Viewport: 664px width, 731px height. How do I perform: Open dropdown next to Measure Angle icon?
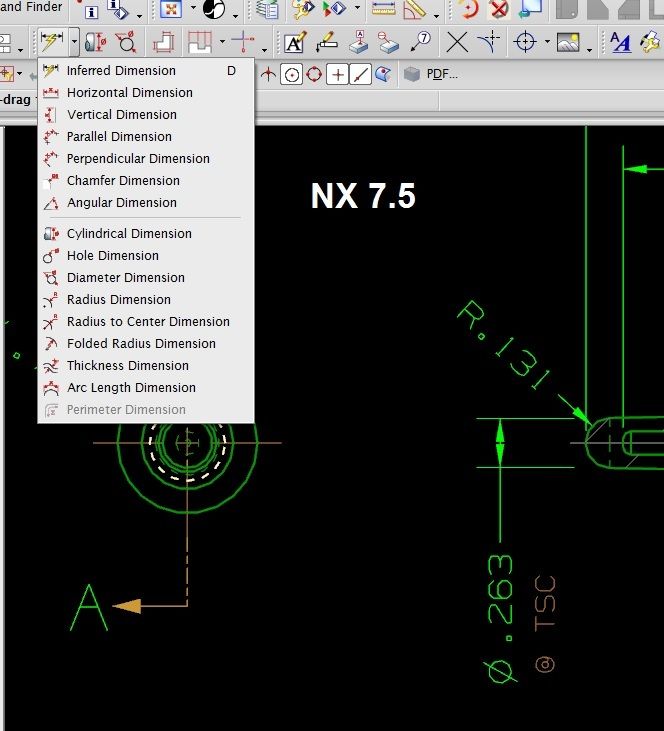[436, 16]
